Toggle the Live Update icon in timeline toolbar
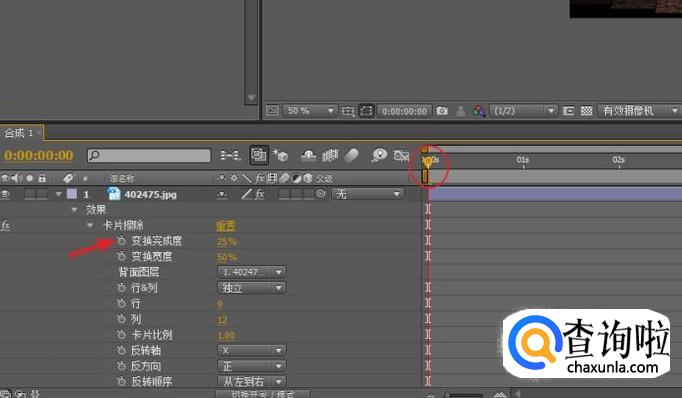 (x=259, y=155)
